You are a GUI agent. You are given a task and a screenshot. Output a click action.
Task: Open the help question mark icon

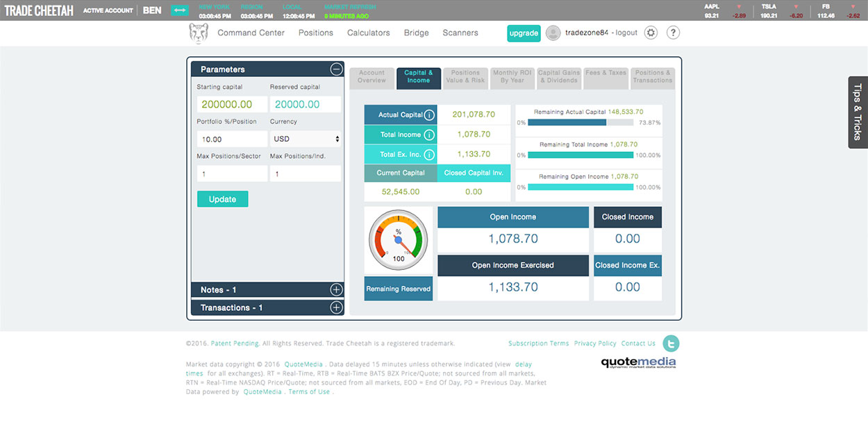coord(673,33)
